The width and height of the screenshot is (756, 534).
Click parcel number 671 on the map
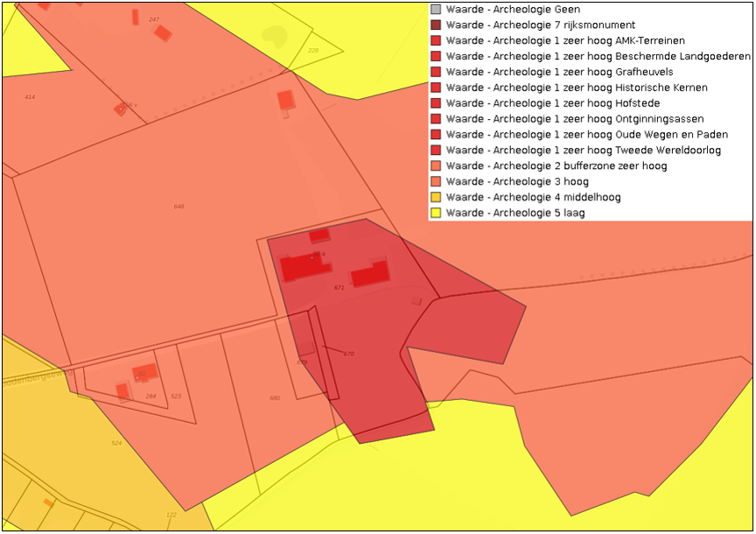[x=339, y=287]
